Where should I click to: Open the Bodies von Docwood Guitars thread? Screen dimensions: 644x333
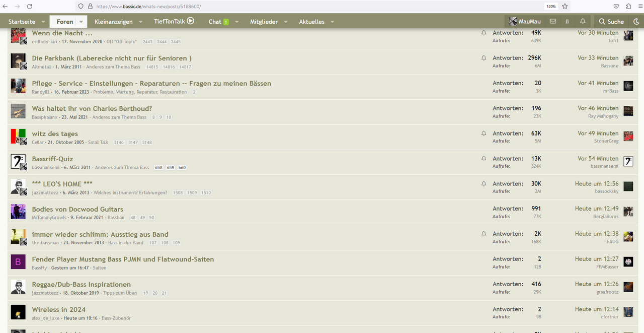click(x=77, y=209)
